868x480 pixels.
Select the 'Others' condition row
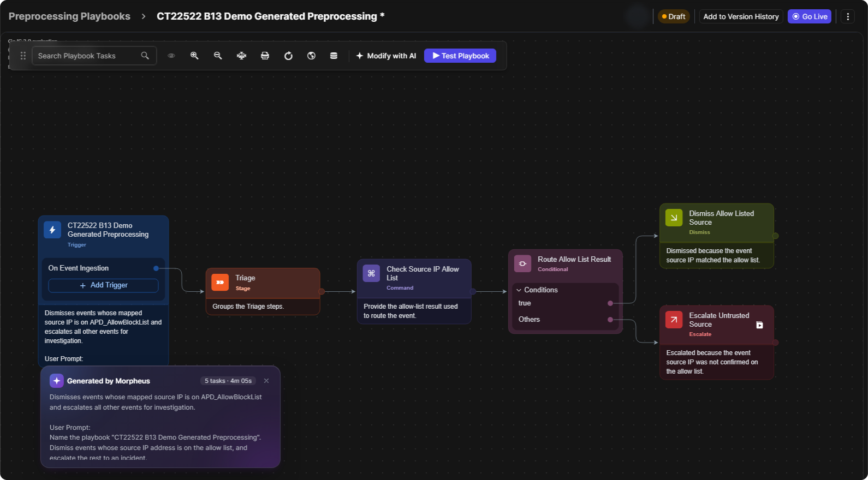(x=565, y=320)
